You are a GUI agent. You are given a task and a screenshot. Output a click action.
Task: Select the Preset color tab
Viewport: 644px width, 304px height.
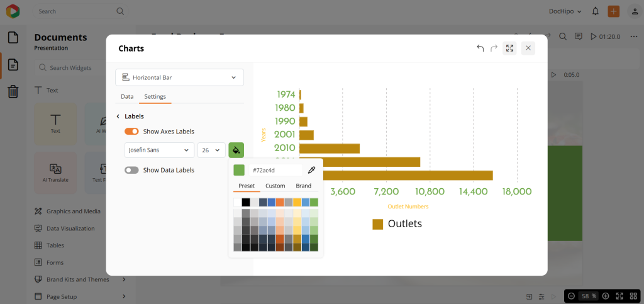[x=247, y=186]
